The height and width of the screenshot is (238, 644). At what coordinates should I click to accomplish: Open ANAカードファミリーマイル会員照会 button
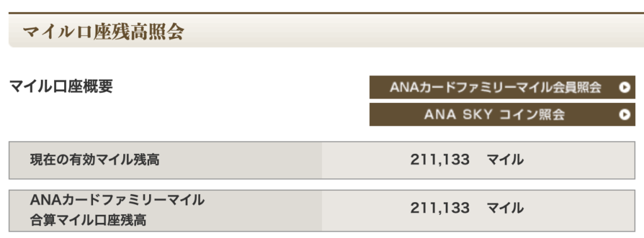pyautogui.click(x=502, y=87)
